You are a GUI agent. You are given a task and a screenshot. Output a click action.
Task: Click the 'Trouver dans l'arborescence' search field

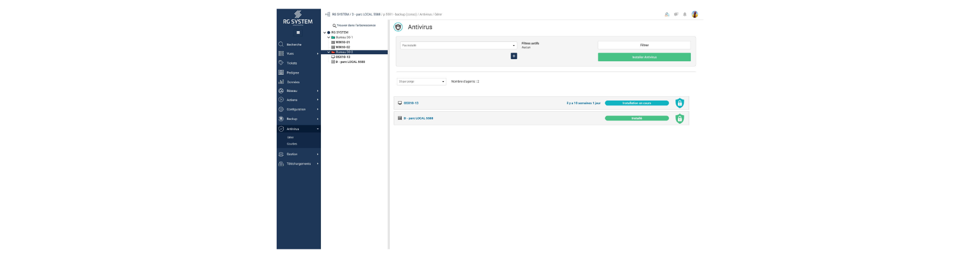coord(355,25)
